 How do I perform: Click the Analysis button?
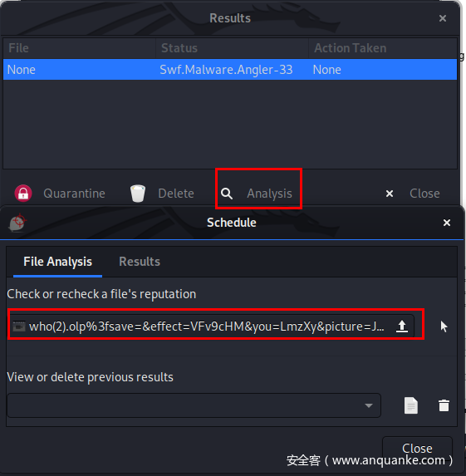[x=258, y=194]
